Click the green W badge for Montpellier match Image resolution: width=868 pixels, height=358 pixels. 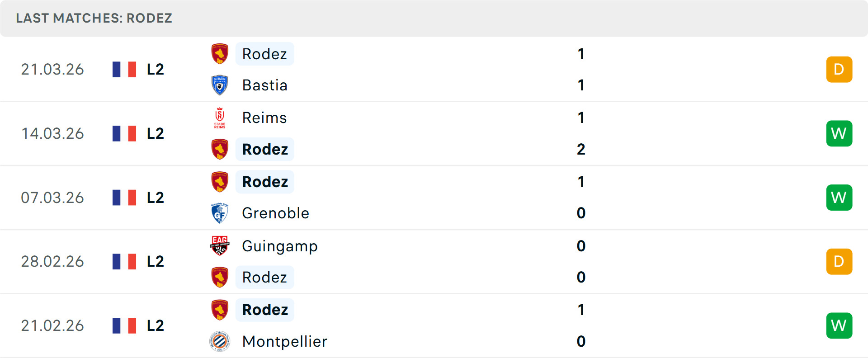pyautogui.click(x=839, y=325)
